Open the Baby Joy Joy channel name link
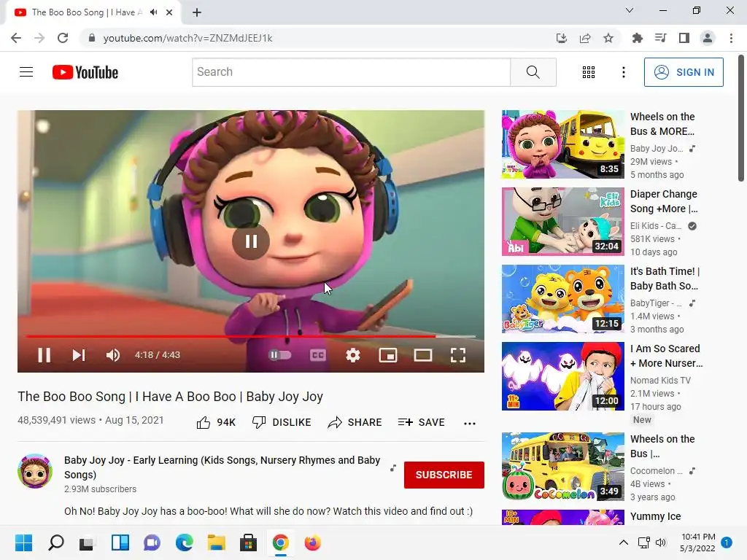 point(222,467)
